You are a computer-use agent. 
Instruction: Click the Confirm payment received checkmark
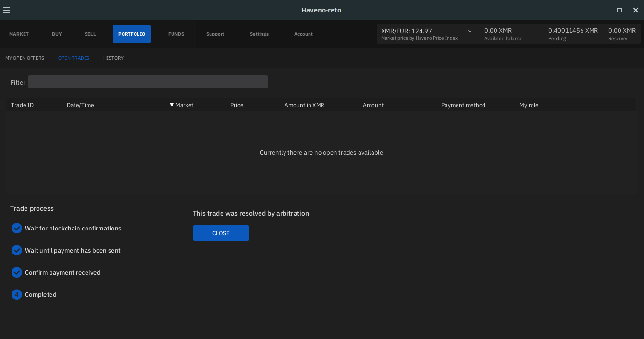coord(17,272)
